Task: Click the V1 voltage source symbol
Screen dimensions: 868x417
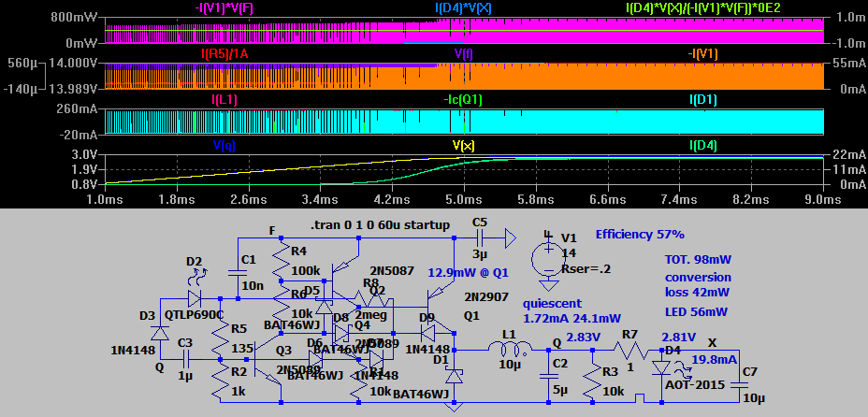Action: pos(546,256)
